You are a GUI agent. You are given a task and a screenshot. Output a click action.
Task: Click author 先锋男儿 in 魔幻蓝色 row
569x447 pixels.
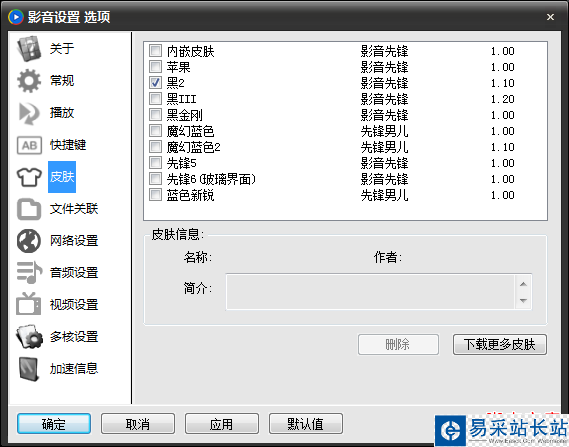pos(384,131)
